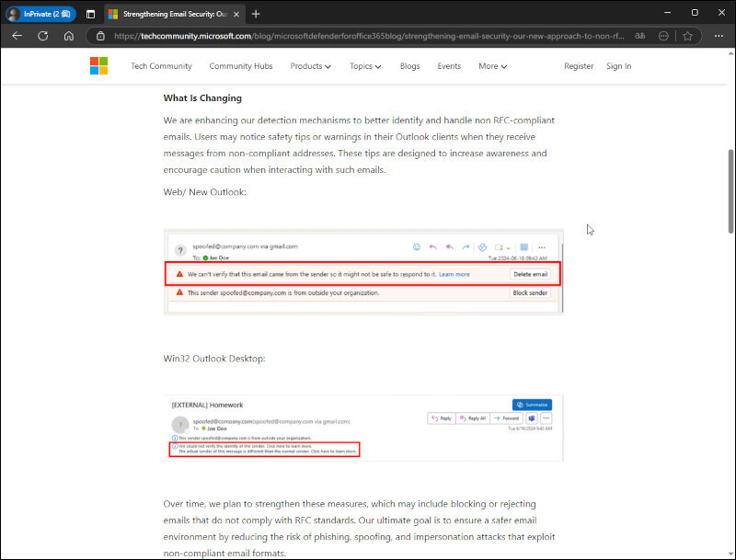Viewport: 736px width, 560px height.
Task: Click the Strengthening Email Security browser tab
Action: coord(173,14)
